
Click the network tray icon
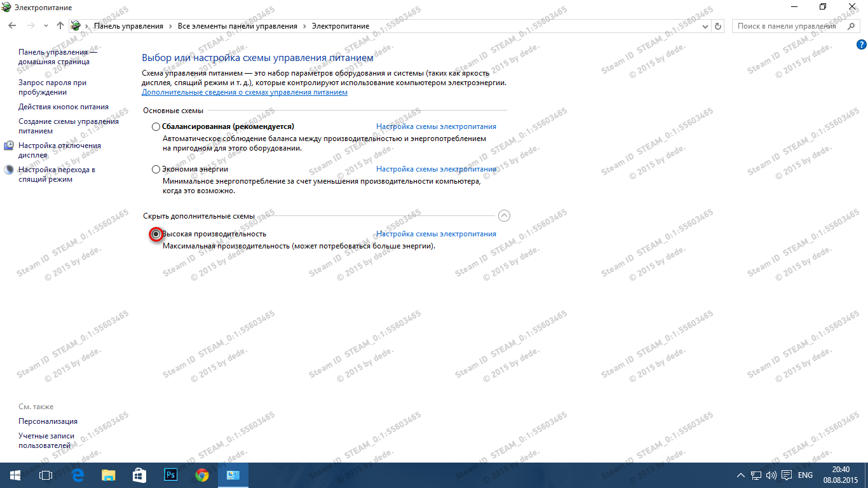[756, 475]
